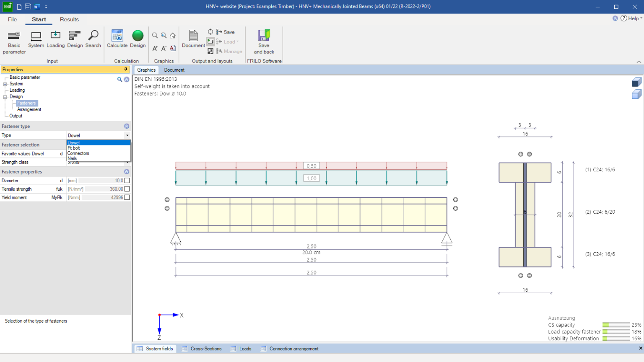
Task: Click Save and back icon
Action: pos(264,41)
